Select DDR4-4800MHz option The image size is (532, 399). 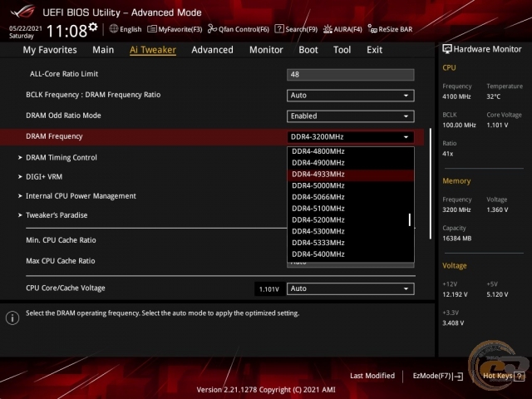click(351, 151)
